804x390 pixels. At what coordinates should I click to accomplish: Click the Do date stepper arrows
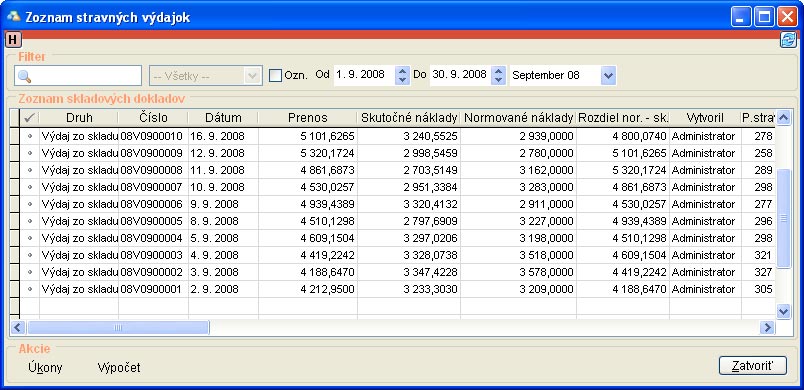click(498, 76)
